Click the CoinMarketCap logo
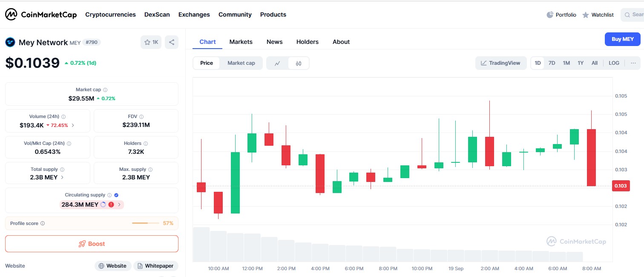The width and height of the screenshot is (644, 277). 41,14
